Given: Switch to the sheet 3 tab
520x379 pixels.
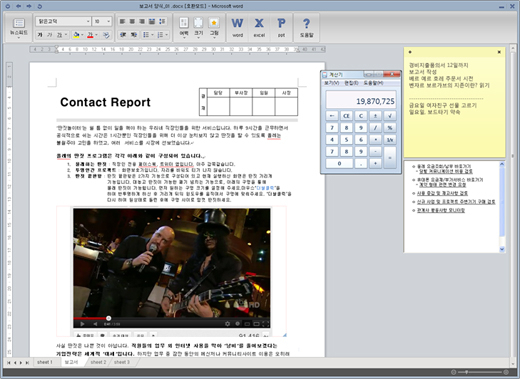Looking at the screenshot, I should point(122,362).
